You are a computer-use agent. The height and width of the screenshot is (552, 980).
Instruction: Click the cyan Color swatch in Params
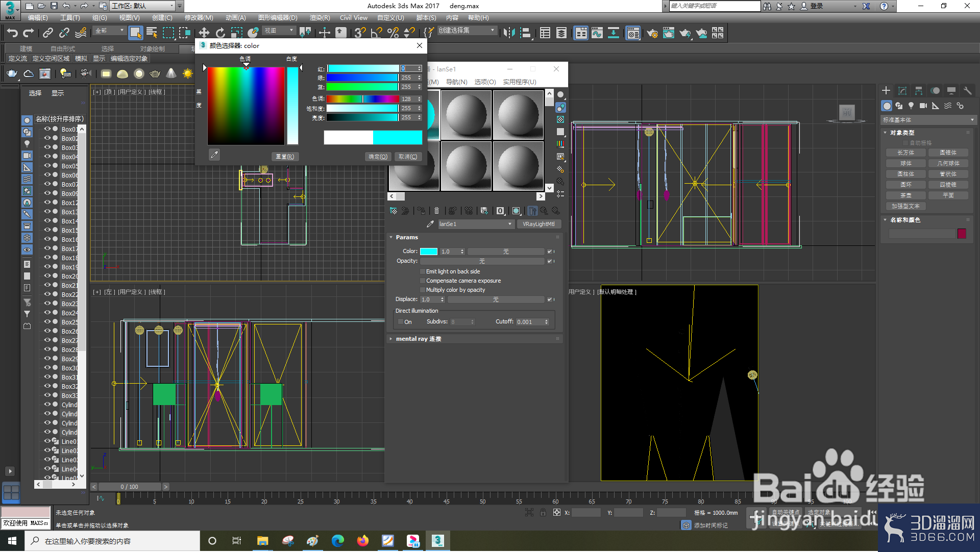click(429, 252)
